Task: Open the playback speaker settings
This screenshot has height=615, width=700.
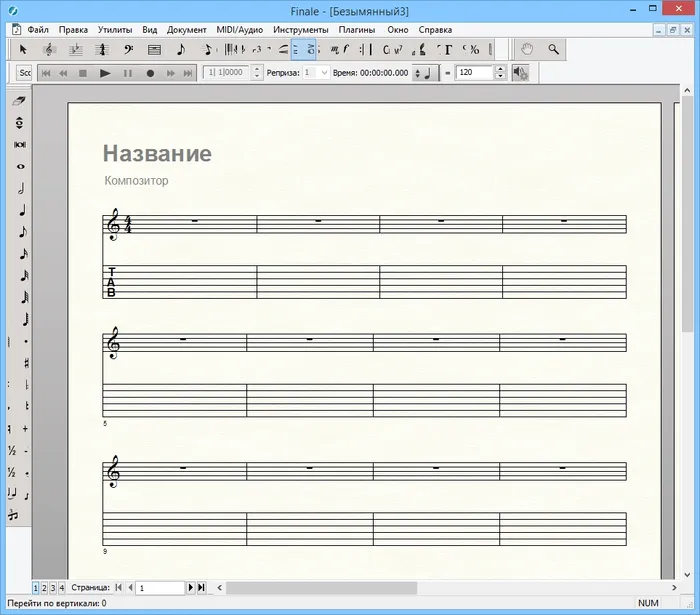Action: pyautogui.click(x=520, y=73)
